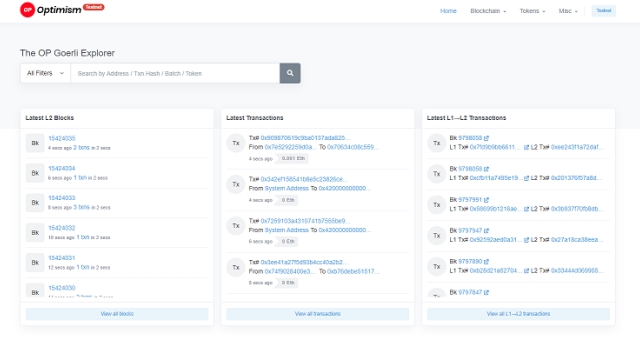Open L1 block 9797947
Viewport: 640px width, 360px height.
(x=470, y=231)
